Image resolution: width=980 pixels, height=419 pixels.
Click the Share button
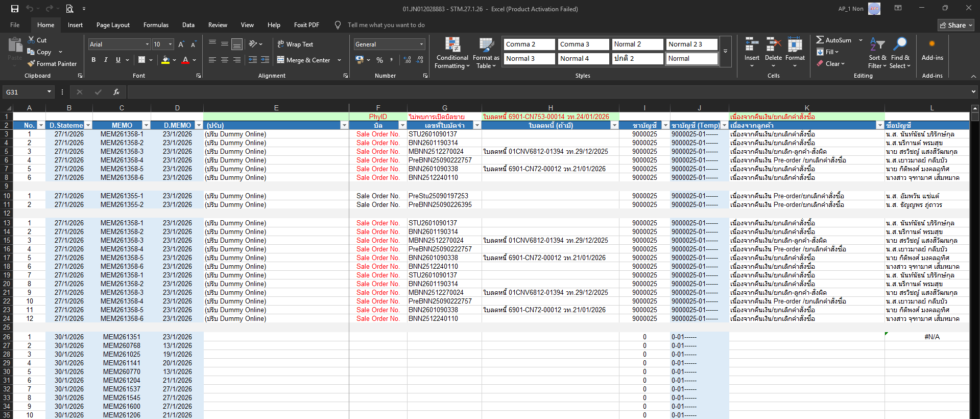pyautogui.click(x=956, y=25)
